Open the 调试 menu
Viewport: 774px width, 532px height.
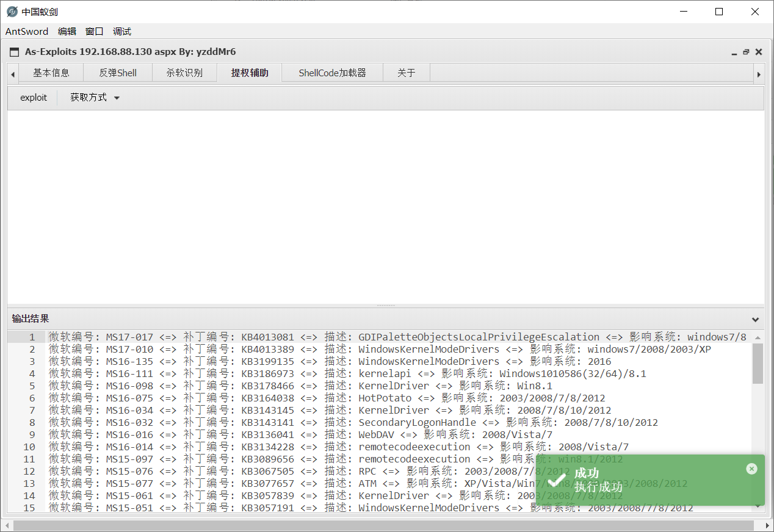[122, 31]
